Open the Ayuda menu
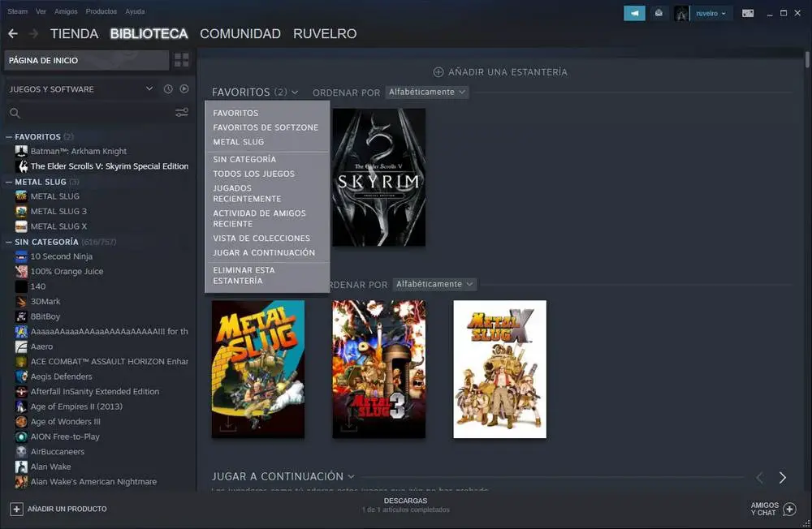Image resolution: width=812 pixels, height=529 pixels. click(135, 11)
